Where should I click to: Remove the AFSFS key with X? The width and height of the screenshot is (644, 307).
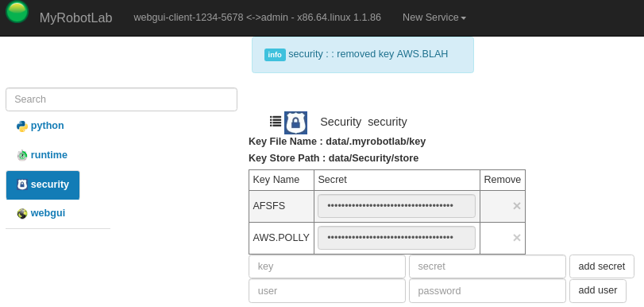(517, 206)
